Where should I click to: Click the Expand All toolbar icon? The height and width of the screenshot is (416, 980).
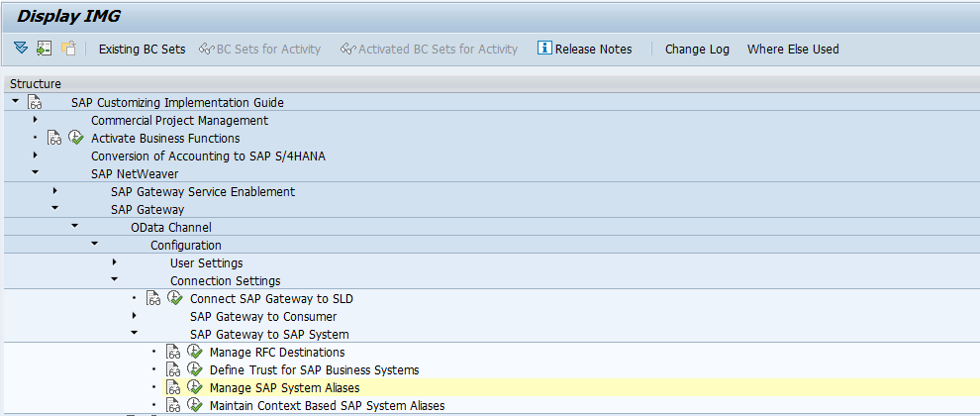[21, 49]
